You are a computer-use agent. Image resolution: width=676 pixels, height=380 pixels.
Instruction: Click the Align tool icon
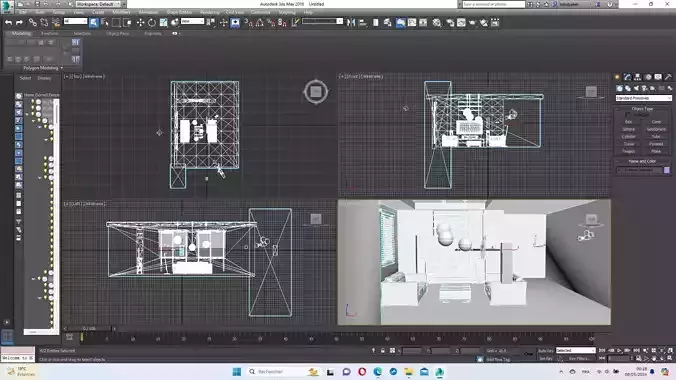tap(363, 22)
